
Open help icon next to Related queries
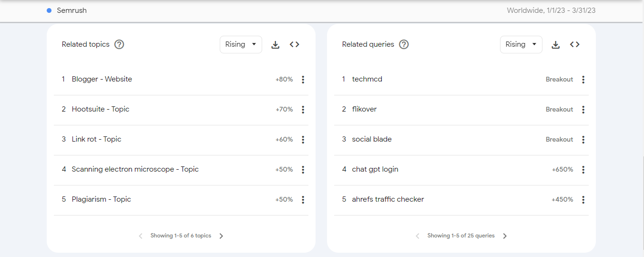tap(404, 44)
